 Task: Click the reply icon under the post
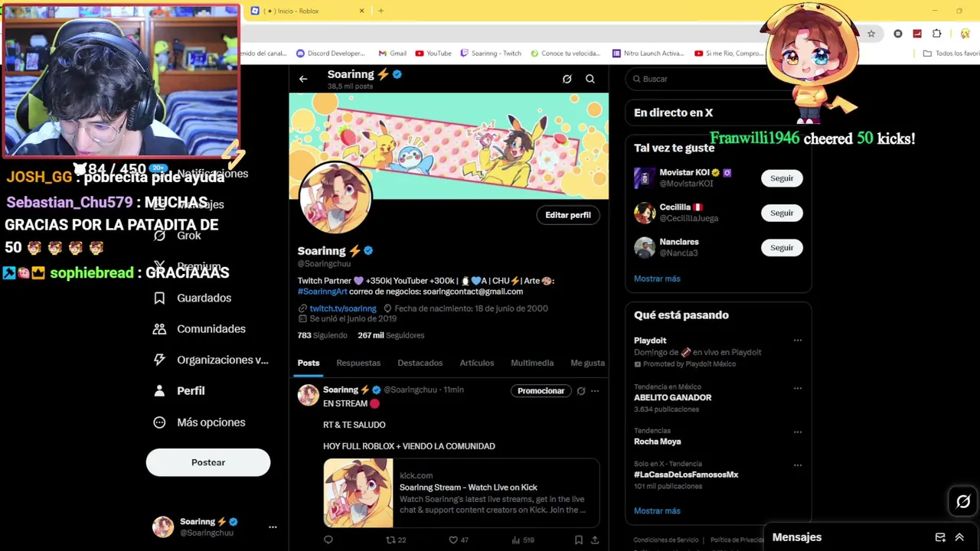[328, 540]
